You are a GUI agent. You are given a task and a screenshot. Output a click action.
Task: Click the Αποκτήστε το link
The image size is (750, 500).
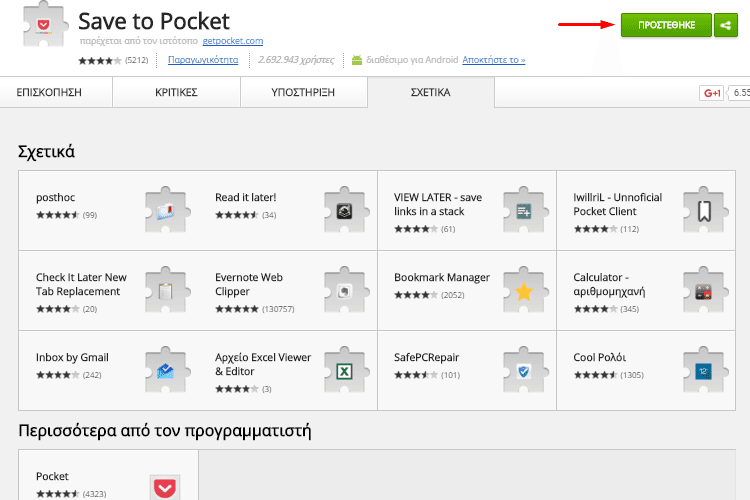[x=494, y=60]
